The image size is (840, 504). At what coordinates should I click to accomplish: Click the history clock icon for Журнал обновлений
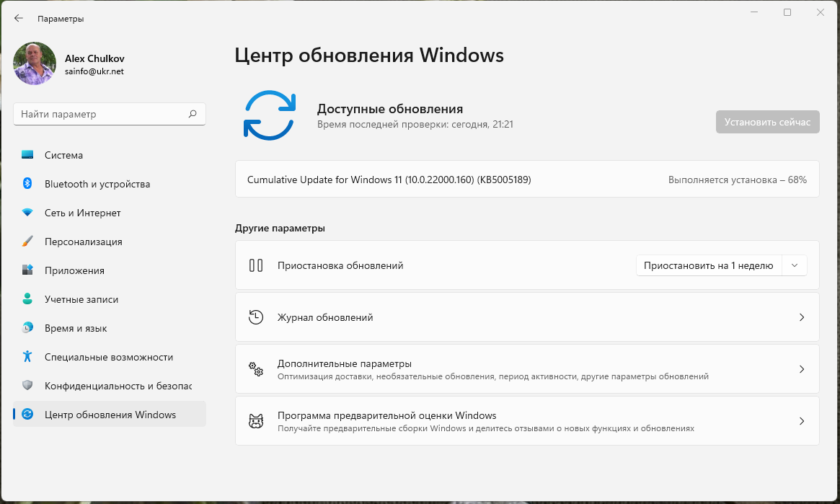(x=256, y=317)
